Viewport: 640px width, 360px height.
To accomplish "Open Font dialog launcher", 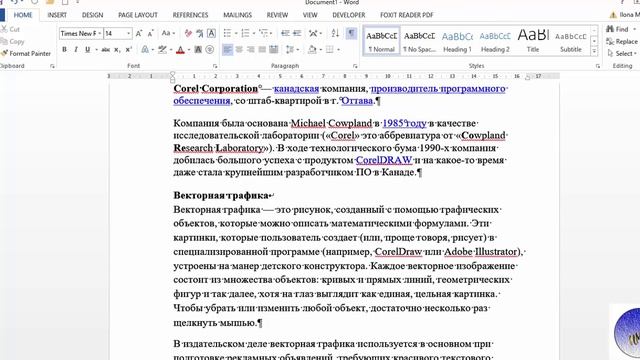I will coord(215,66).
